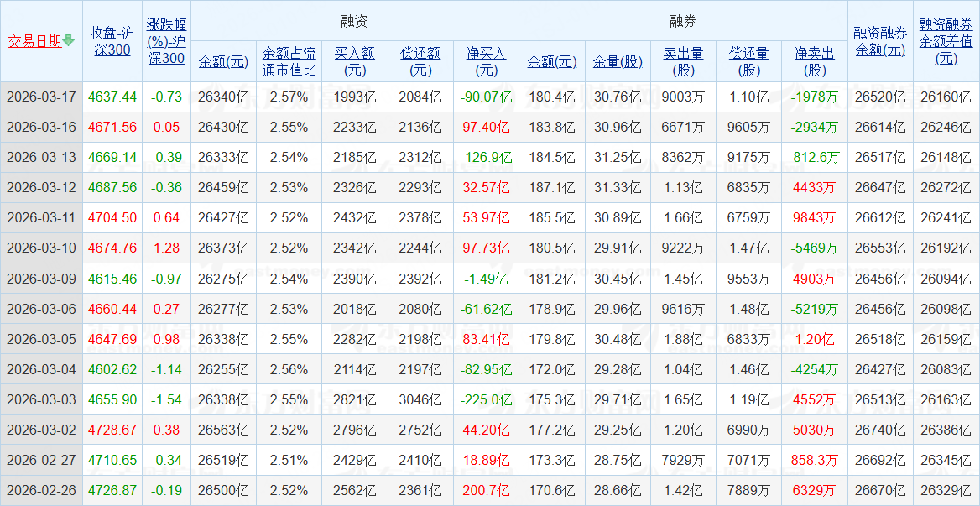This screenshot has width=980, height=506.
Task: Click balance difference 26329亿
Action: [x=946, y=490]
